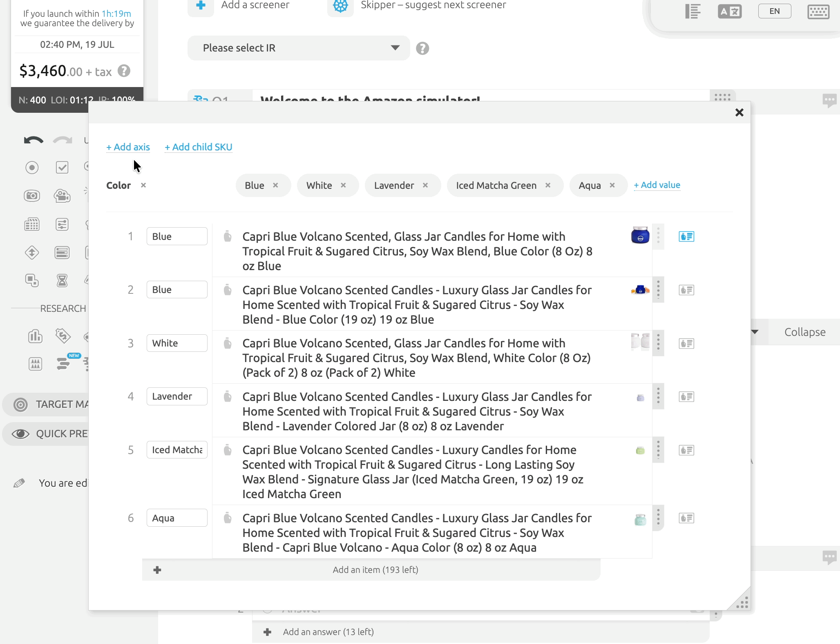The width and height of the screenshot is (840, 644).
Task: Open the three-dot menu for Aqua row 6
Action: pyautogui.click(x=658, y=518)
